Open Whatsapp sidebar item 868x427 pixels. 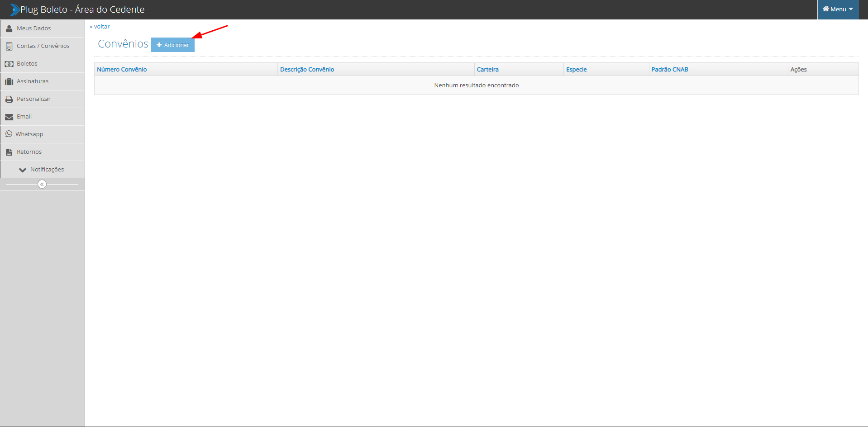[43, 134]
